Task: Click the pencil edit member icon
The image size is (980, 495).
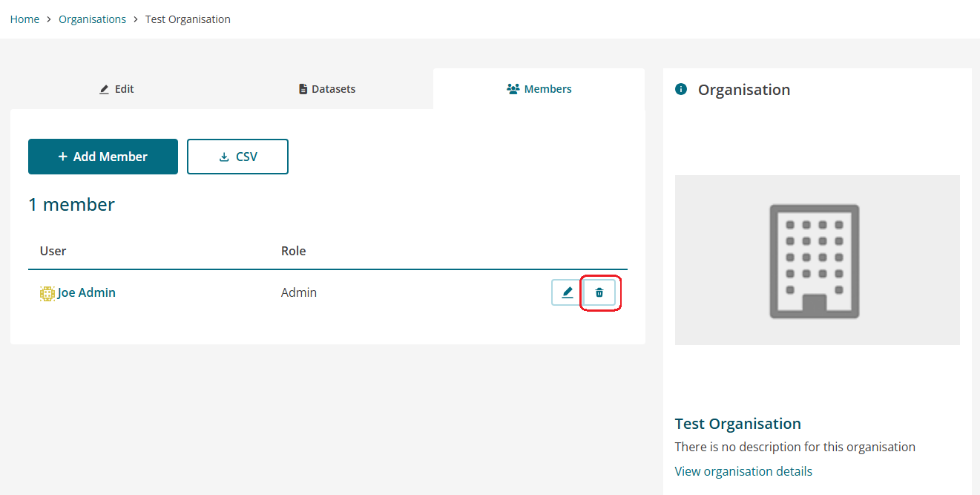Action: pyautogui.click(x=568, y=292)
